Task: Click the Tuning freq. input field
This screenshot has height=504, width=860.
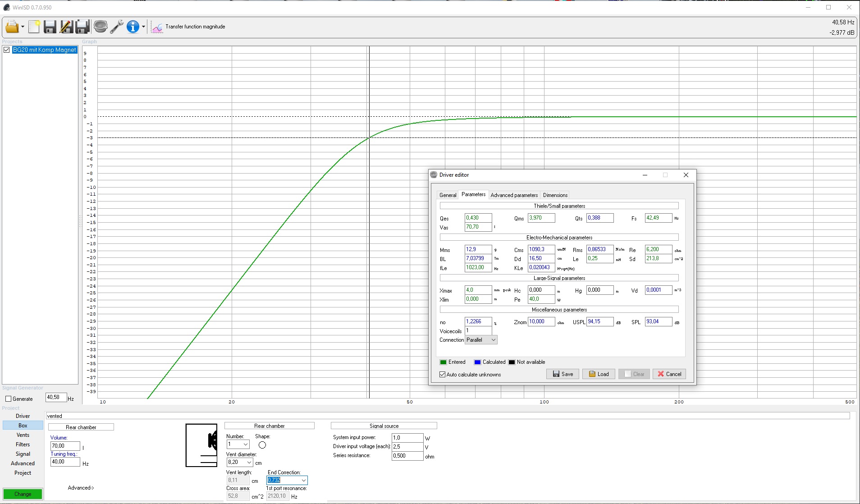Action: pyautogui.click(x=65, y=462)
